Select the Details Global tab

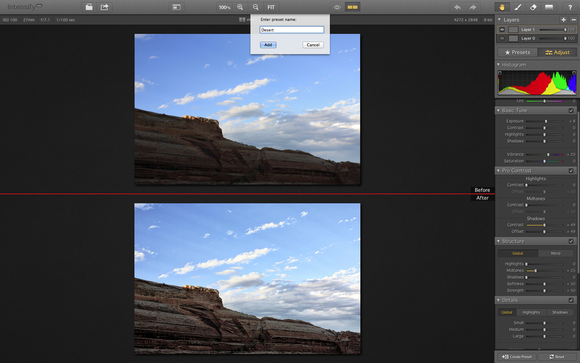(x=507, y=312)
